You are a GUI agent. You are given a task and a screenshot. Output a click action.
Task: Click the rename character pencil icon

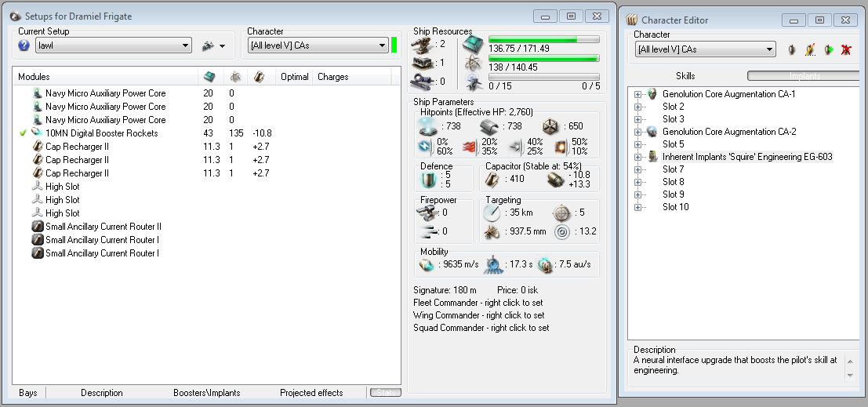point(810,49)
